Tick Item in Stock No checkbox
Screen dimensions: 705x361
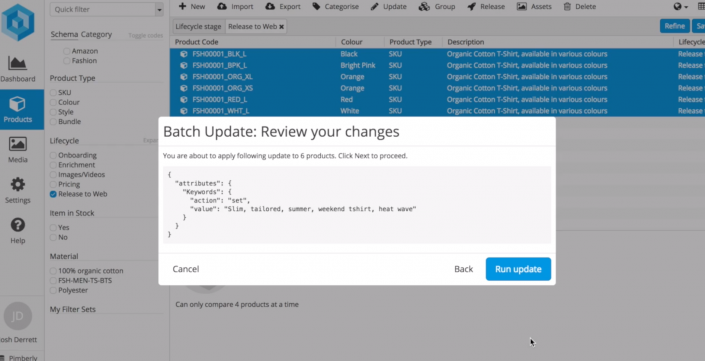tap(53, 237)
